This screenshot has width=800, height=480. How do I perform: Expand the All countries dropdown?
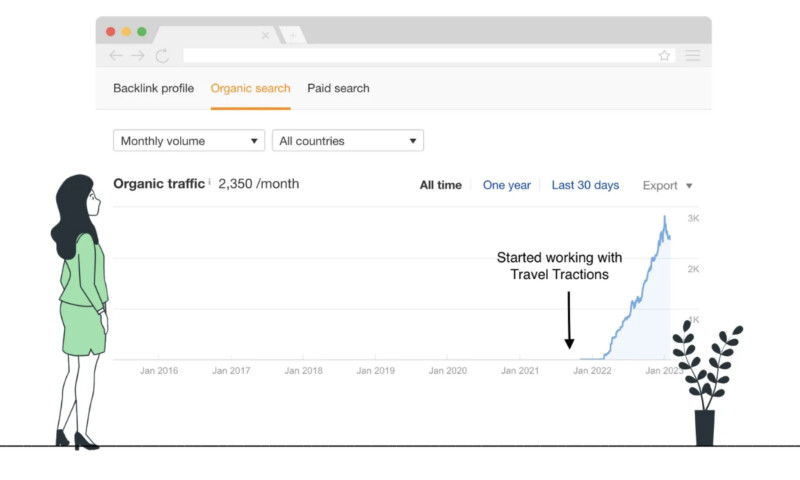coord(347,141)
